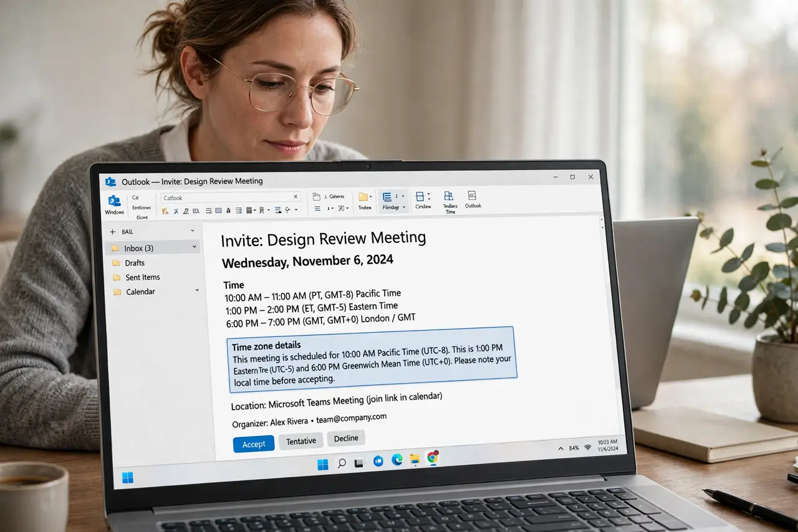Screen dimensions: 798x532
Task: Collapse the BAIL account section chevron
Action: tap(193, 230)
